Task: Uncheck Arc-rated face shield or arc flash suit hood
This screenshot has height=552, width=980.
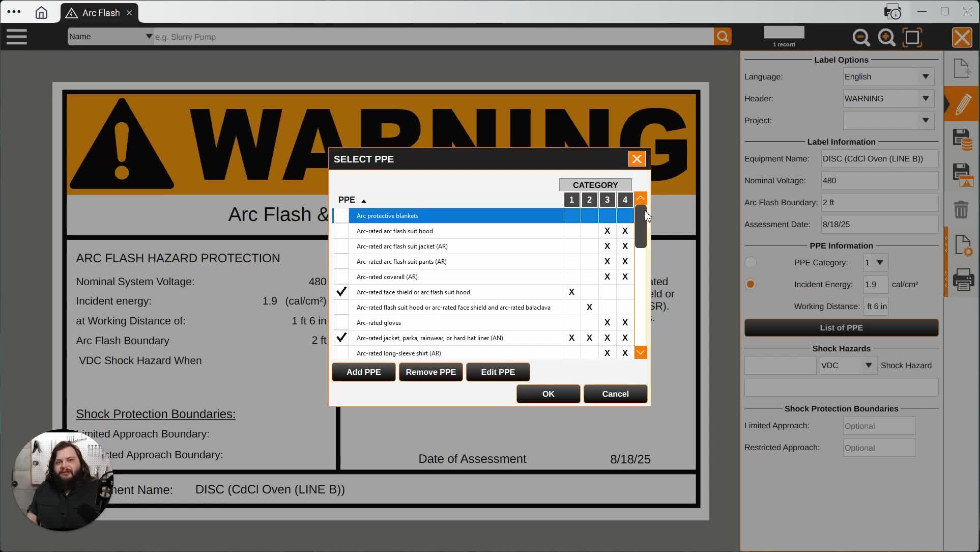Action: (x=341, y=292)
